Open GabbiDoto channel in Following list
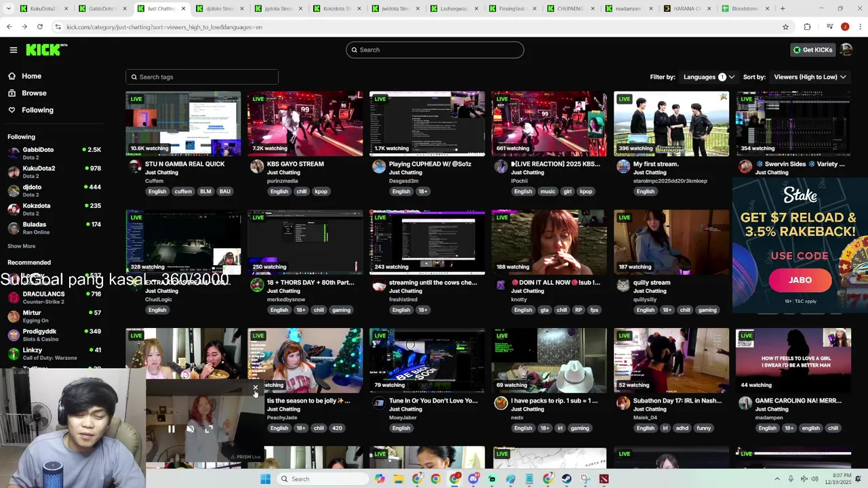This screenshot has height=488, width=868. tap(54, 153)
